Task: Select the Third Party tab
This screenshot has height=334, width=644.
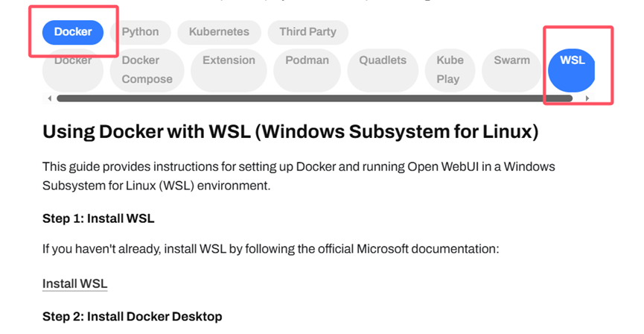Action: pyautogui.click(x=307, y=32)
